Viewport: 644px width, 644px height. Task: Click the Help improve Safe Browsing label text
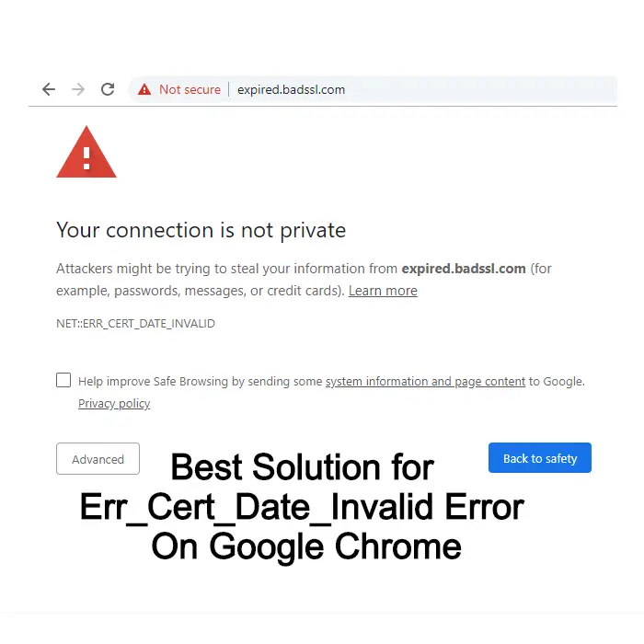pos(200,382)
